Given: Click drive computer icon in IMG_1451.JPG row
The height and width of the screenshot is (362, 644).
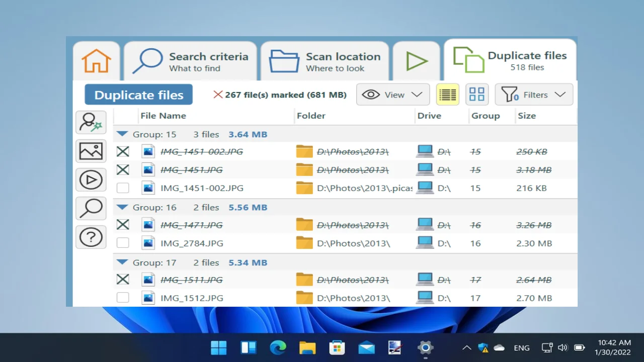Looking at the screenshot, I should [425, 169].
